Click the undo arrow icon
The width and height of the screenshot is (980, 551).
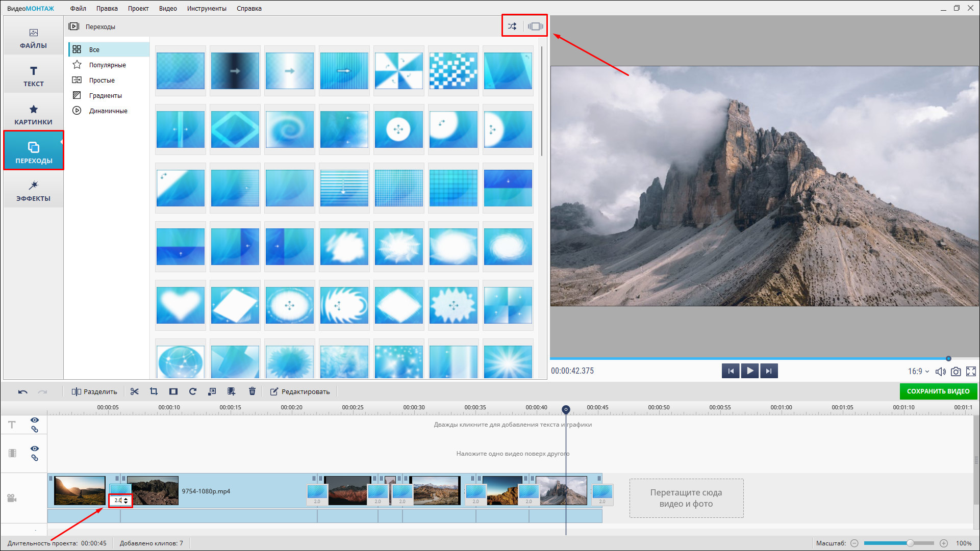[23, 391]
